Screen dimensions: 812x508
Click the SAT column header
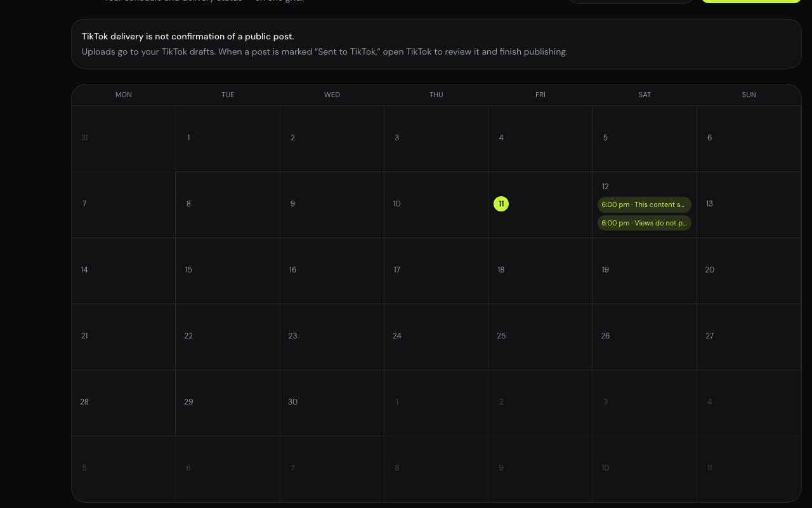tap(645, 95)
